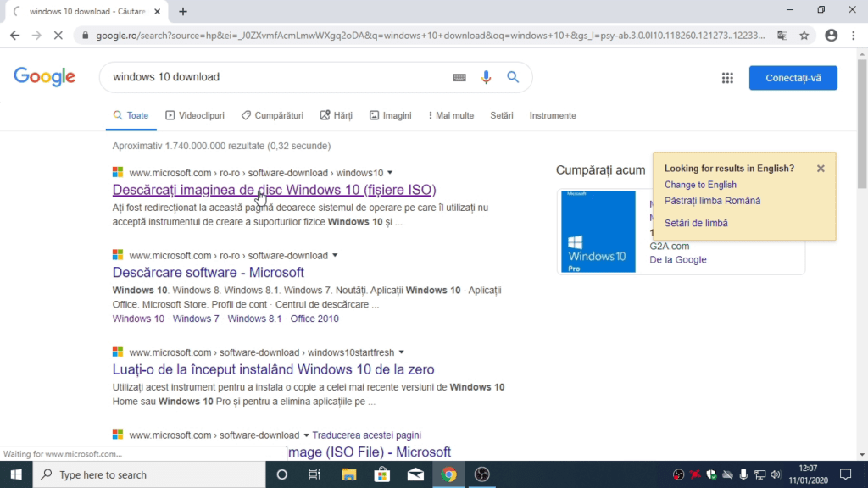Open File Explorer from the taskbar
The height and width of the screenshot is (488, 868).
click(348, 474)
